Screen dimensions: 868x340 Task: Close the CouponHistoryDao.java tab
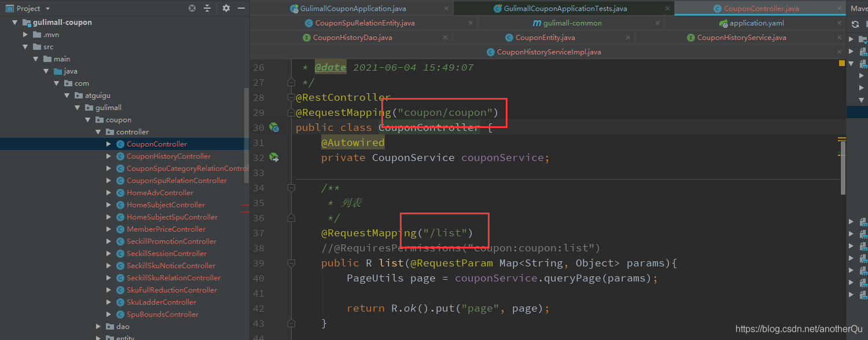(x=445, y=38)
